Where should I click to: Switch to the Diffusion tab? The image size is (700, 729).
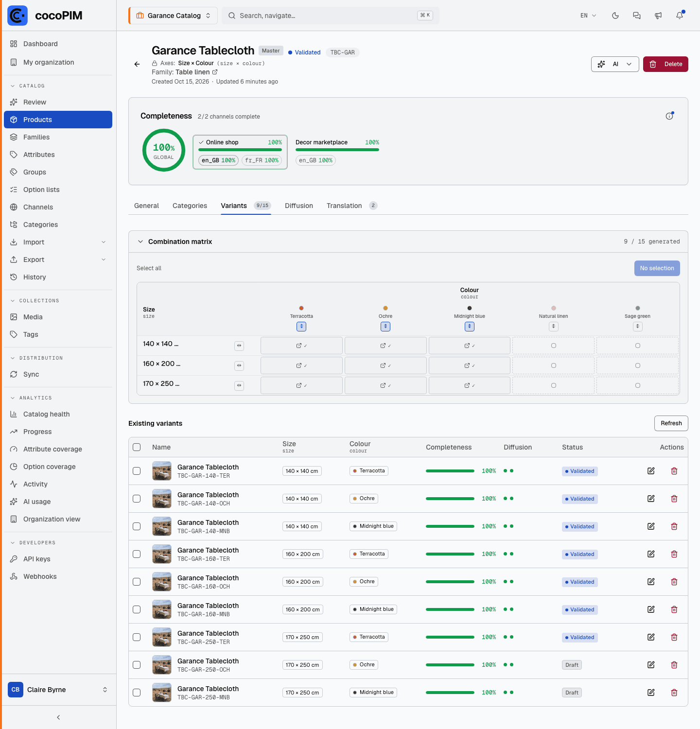[299, 206]
